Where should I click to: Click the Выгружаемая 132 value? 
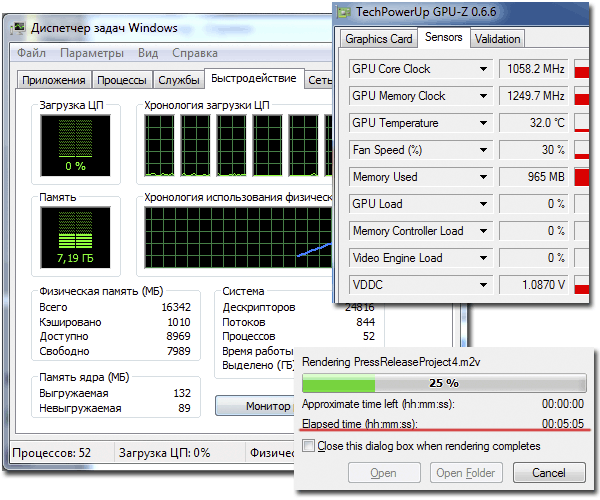pos(182,393)
